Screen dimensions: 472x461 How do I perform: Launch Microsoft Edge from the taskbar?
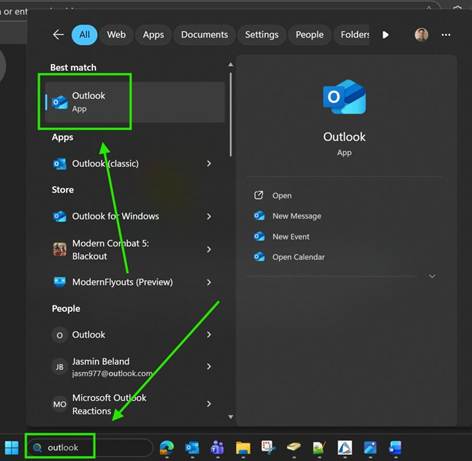click(x=167, y=448)
